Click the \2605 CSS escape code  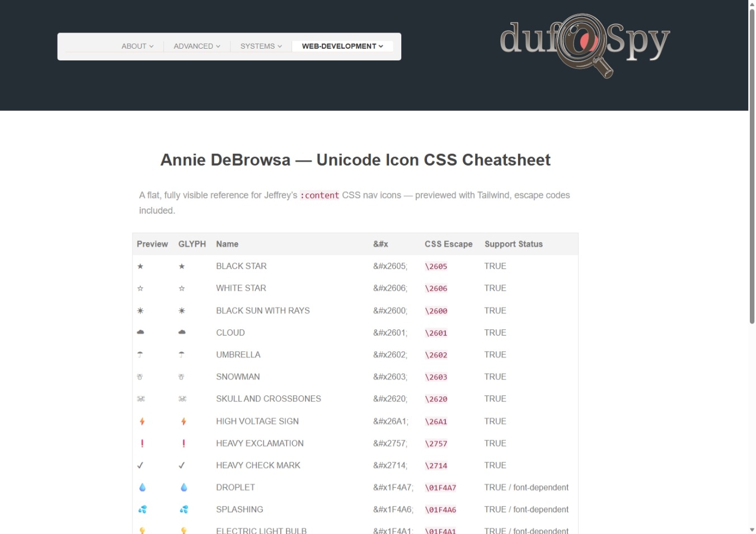point(436,267)
